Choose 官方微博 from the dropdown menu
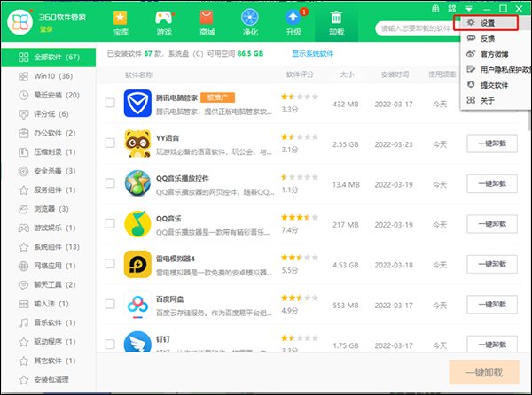The image size is (532, 395). pos(495,54)
